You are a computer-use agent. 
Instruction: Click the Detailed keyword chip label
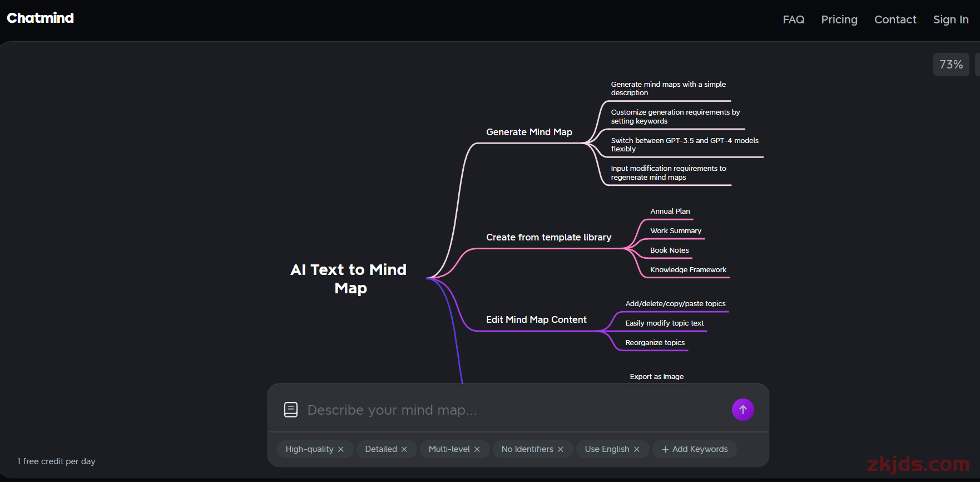click(x=381, y=449)
